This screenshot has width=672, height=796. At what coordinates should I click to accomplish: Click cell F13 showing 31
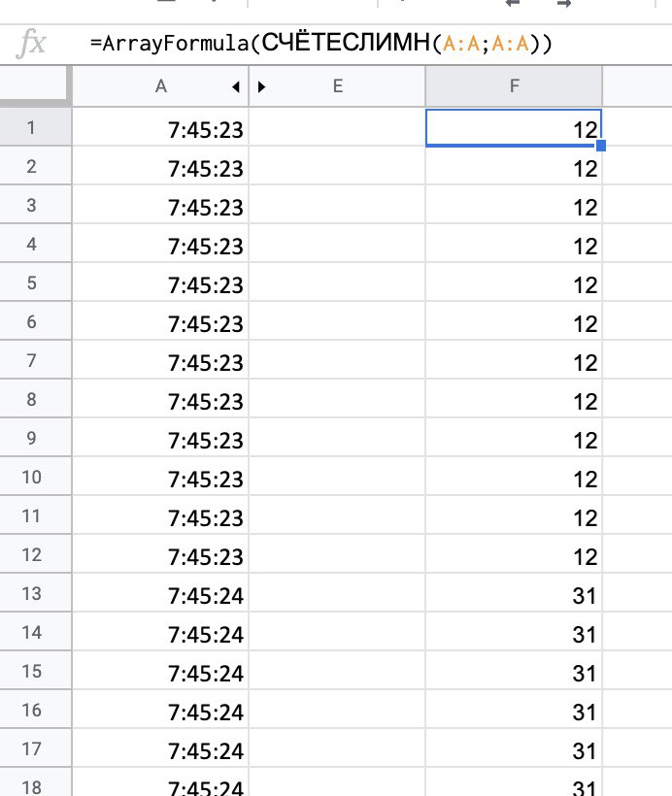(514, 593)
